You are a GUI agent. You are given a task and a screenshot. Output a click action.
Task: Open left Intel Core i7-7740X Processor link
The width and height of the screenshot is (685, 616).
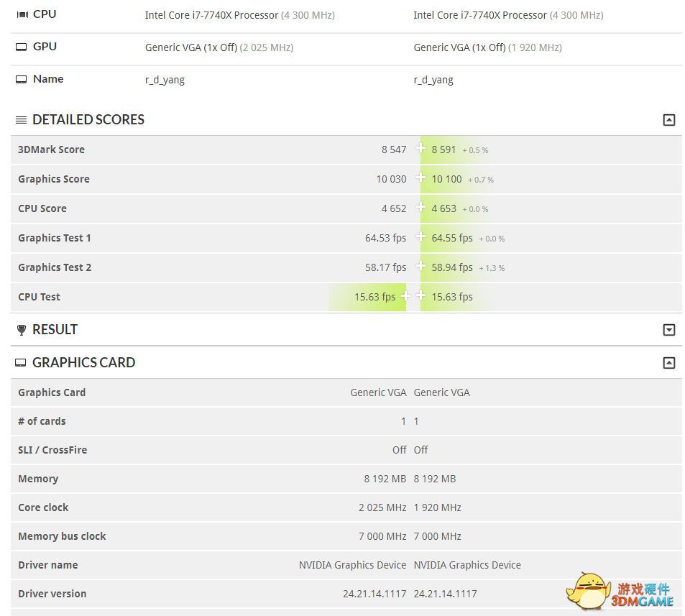click(211, 15)
